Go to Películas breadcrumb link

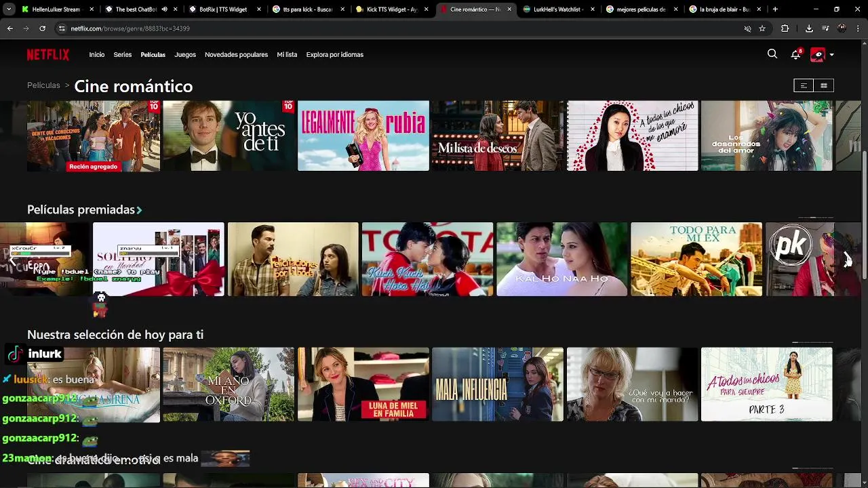(43, 85)
